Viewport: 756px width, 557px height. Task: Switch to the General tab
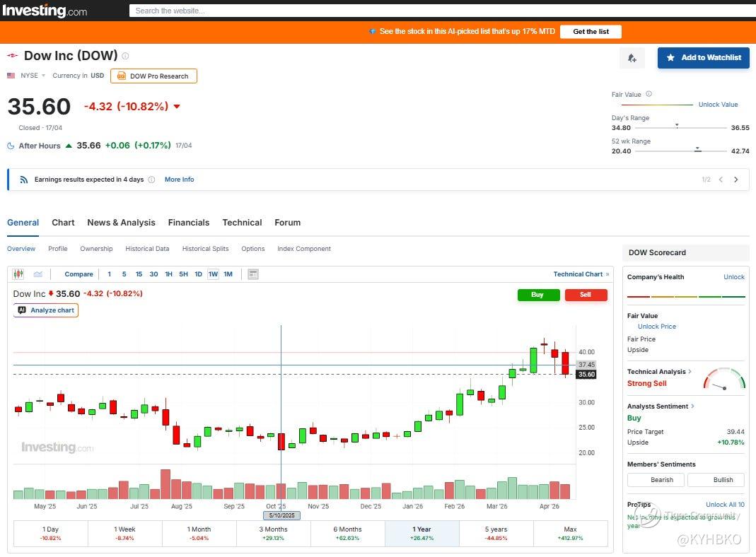pyautogui.click(x=23, y=223)
